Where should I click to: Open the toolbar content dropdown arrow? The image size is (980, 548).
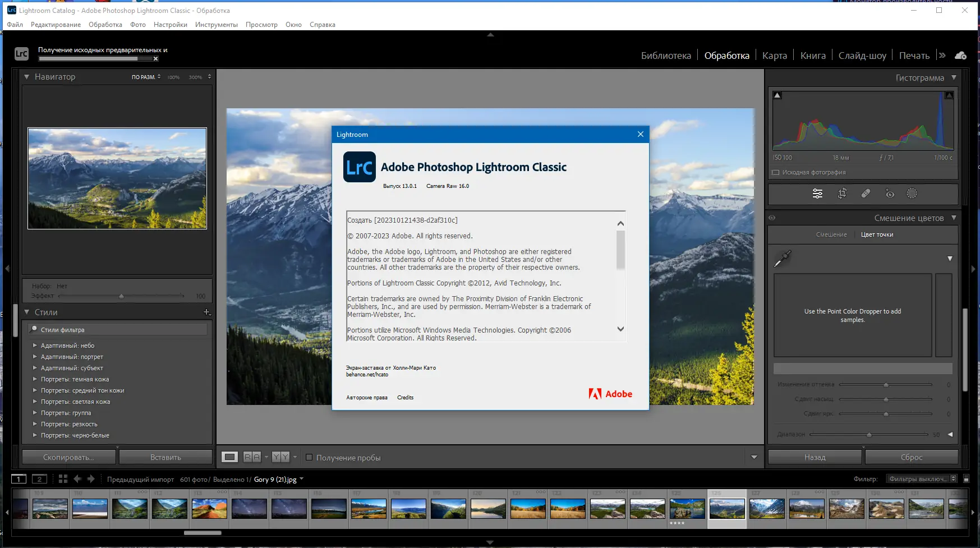[754, 457]
